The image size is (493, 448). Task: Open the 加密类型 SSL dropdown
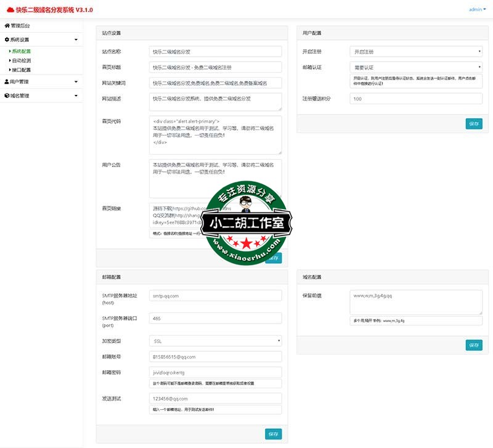click(215, 341)
